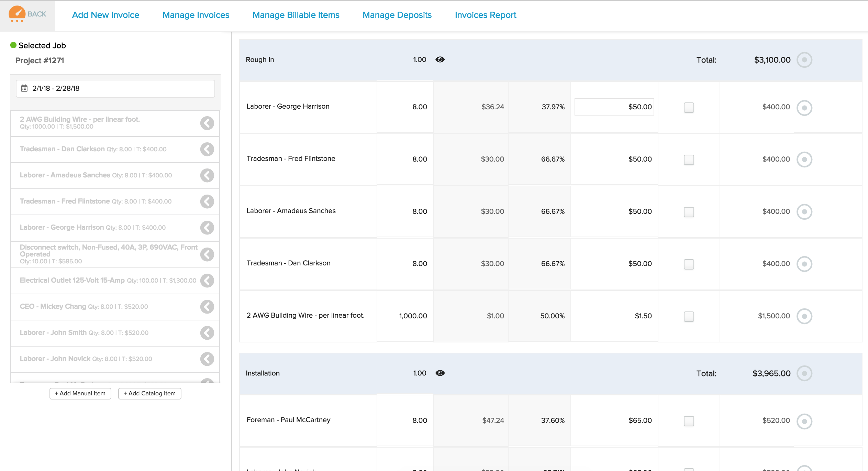This screenshot has height=471, width=868.
Task: Check the box in Foreman - Paul McCartney row
Action: tap(689, 421)
